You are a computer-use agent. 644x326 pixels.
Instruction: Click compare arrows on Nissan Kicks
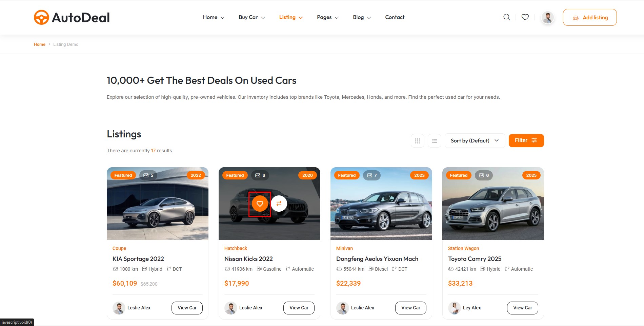click(x=279, y=204)
